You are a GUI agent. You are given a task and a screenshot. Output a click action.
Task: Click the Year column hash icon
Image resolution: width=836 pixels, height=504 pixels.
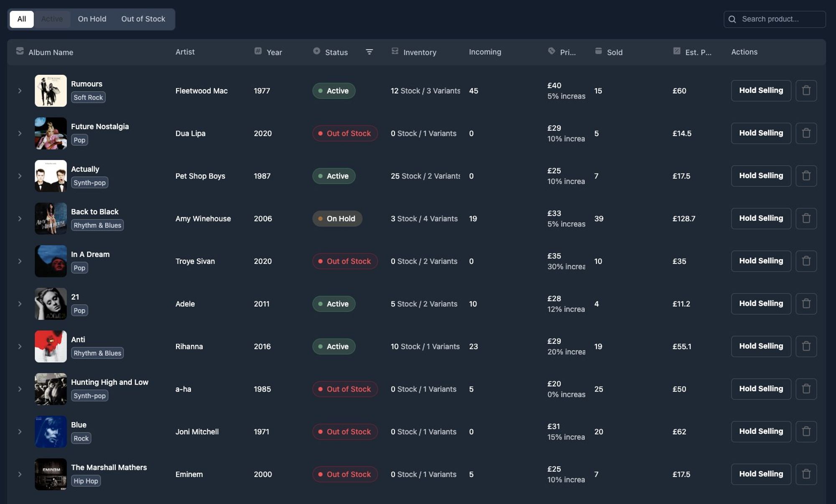258,51
